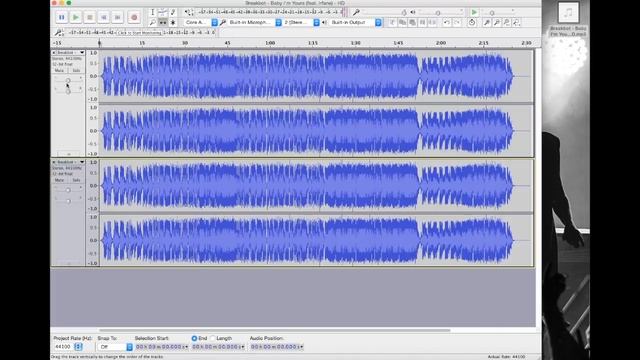Image resolution: width=640 pixels, height=360 pixels.
Task: Mute the second Breakbot track
Action: 59,180
